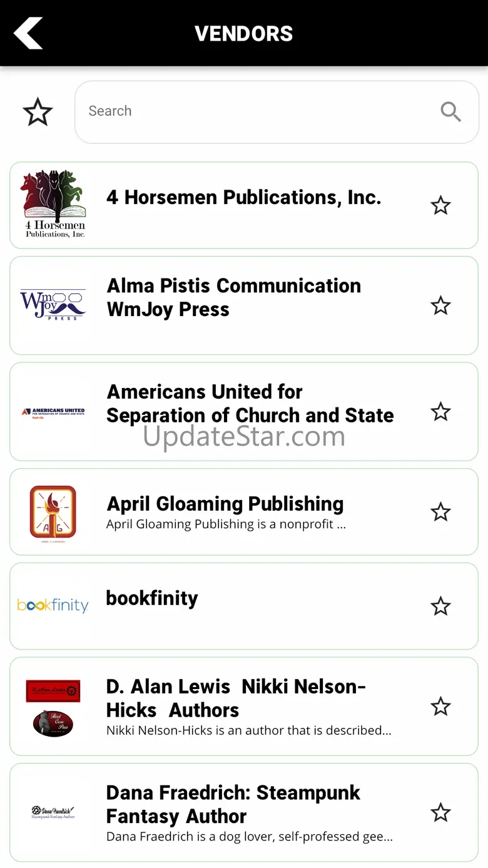Star April Gloaming Publishing

click(440, 512)
